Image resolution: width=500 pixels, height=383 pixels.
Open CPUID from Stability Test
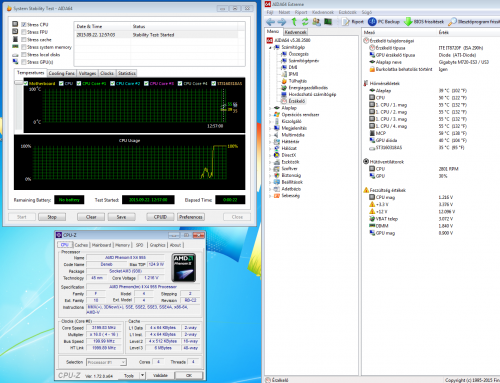tap(160, 217)
